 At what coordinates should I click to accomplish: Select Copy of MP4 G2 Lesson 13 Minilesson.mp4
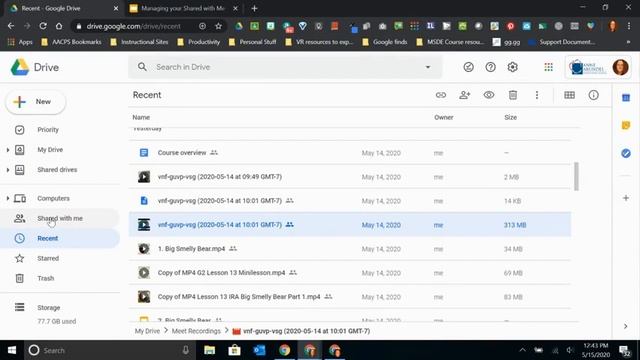click(x=350, y=273)
